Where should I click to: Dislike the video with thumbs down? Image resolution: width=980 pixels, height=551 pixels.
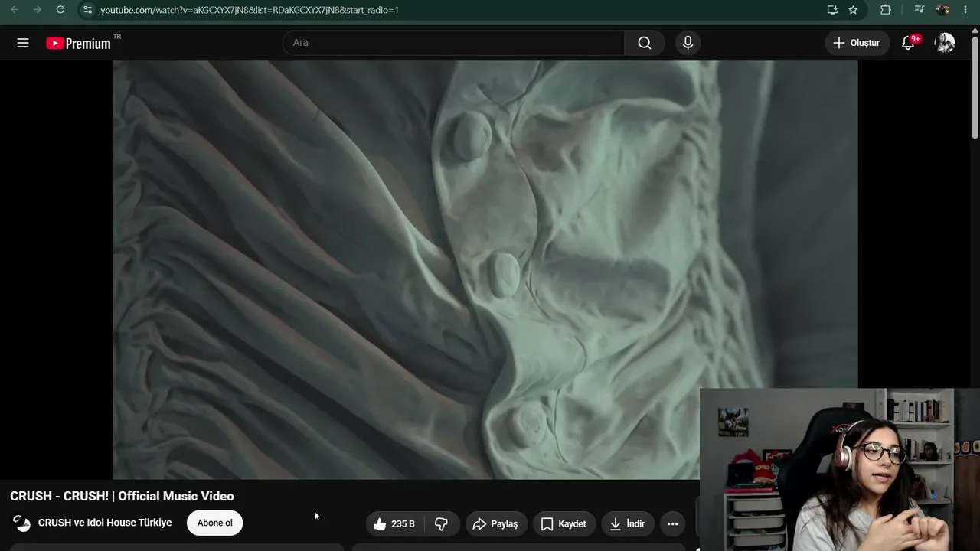[x=442, y=523]
